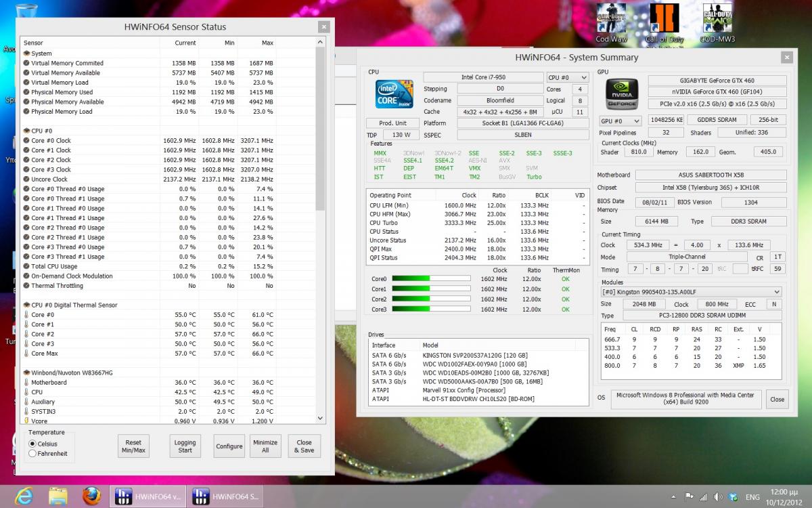Open COD-MW3 desktop shortcut
Image resolution: width=812 pixels, height=508 pixels.
pyautogui.click(x=718, y=24)
